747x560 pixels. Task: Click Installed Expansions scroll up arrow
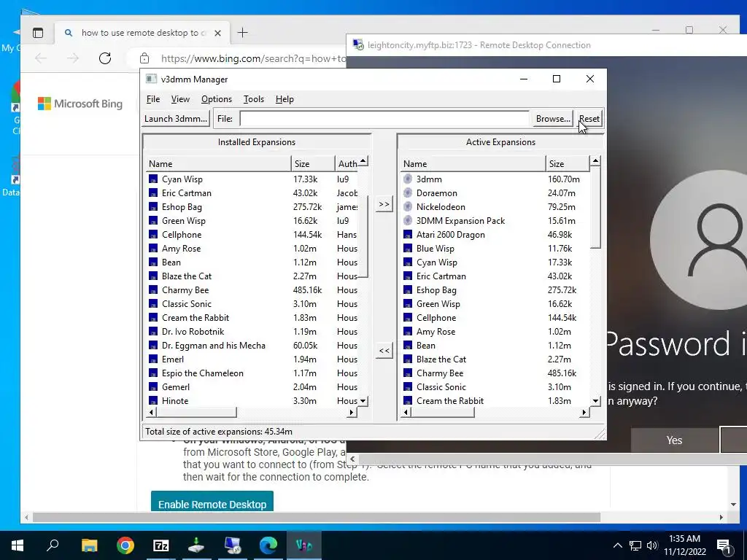pos(363,161)
